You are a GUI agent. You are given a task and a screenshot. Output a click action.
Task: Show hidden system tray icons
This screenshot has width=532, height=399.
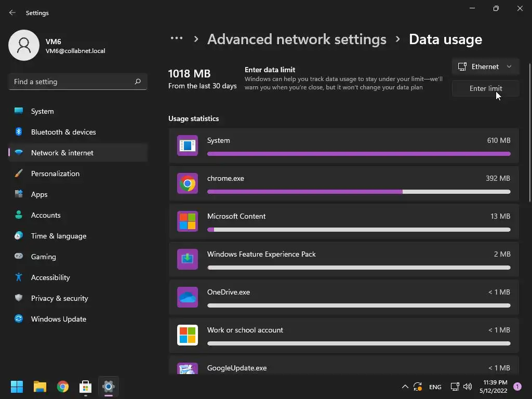coord(405,387)
